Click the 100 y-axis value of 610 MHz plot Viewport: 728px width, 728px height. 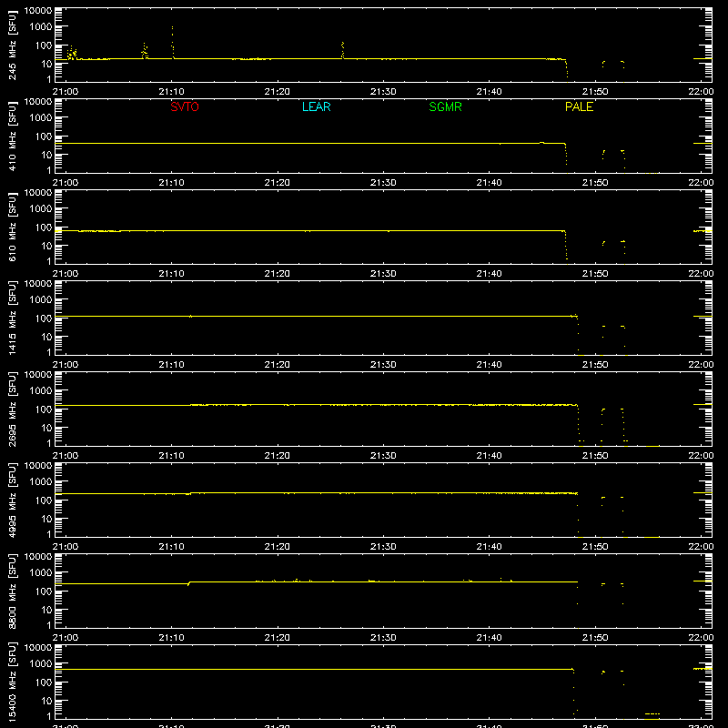[44, 227]
